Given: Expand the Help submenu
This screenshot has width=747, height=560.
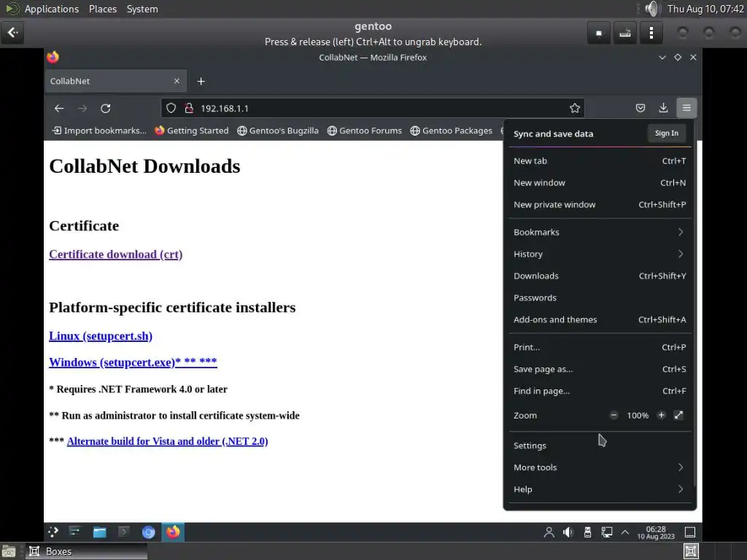Looking at the screenshot, I should (600, 489).
